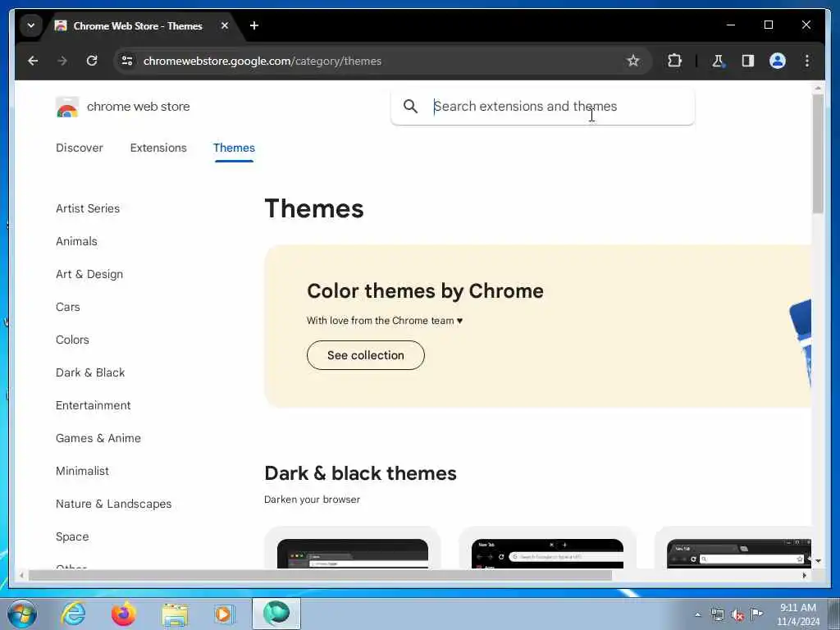The height and width of the screenshot is (630, 840).
Task: Launch Firefox from taskbar
Action: (x=124, y=614)
